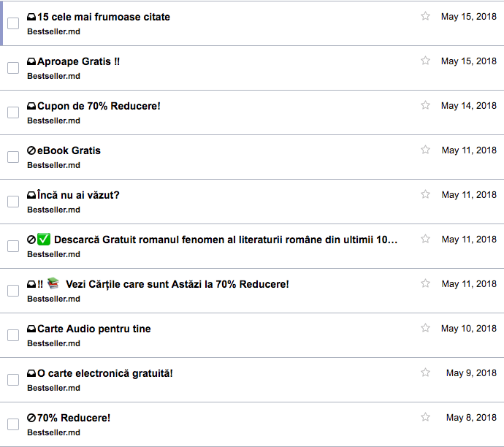Screen dimensions: 504x447
Task: Star the 'Cupon de 70% Reducere!' email
Action: coord(425,105)
